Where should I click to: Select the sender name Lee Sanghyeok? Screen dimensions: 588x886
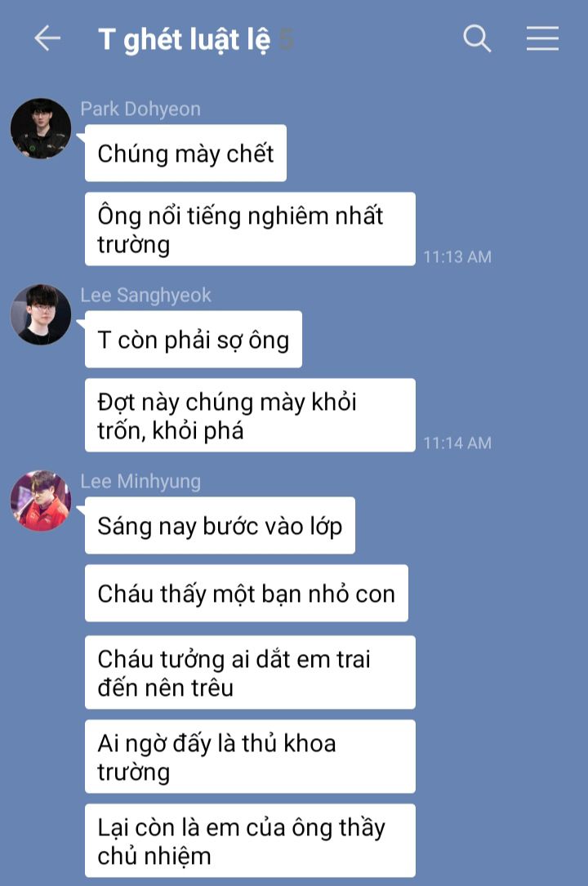click(x=145, y=295)
